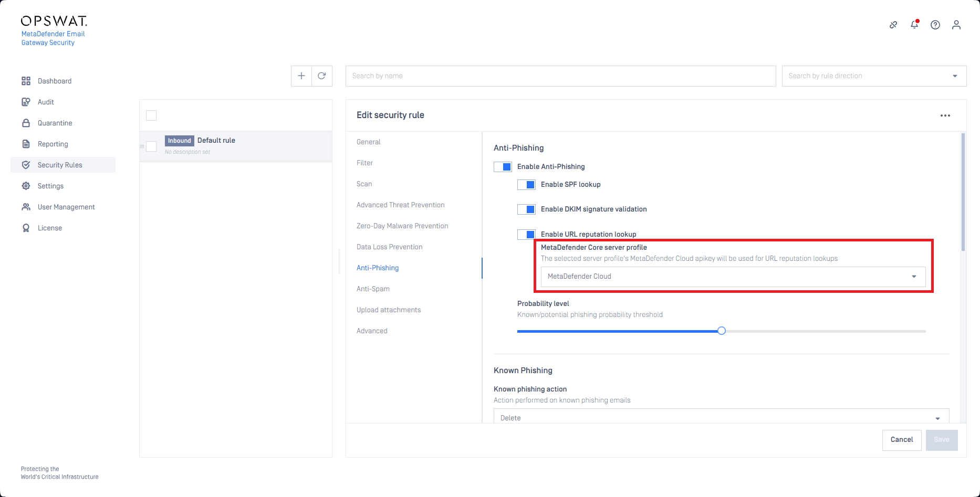
Task: Go to Quarantine page
Action: click(x=55, y=123)
